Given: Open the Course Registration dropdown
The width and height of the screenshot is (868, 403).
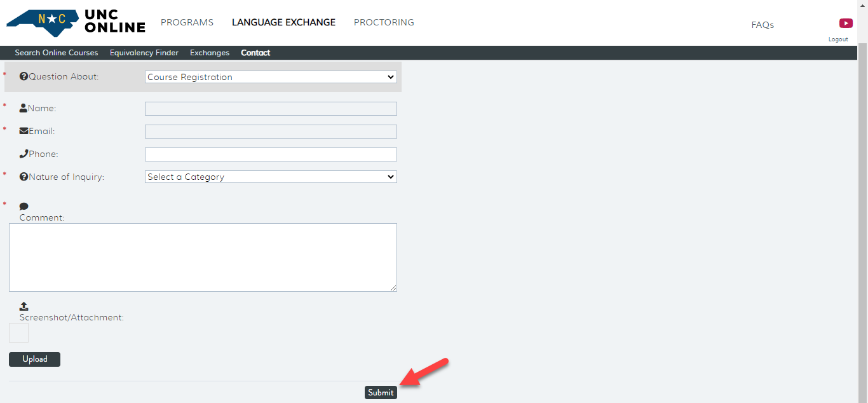Looking at the screenshot, I should pos(271,77).
